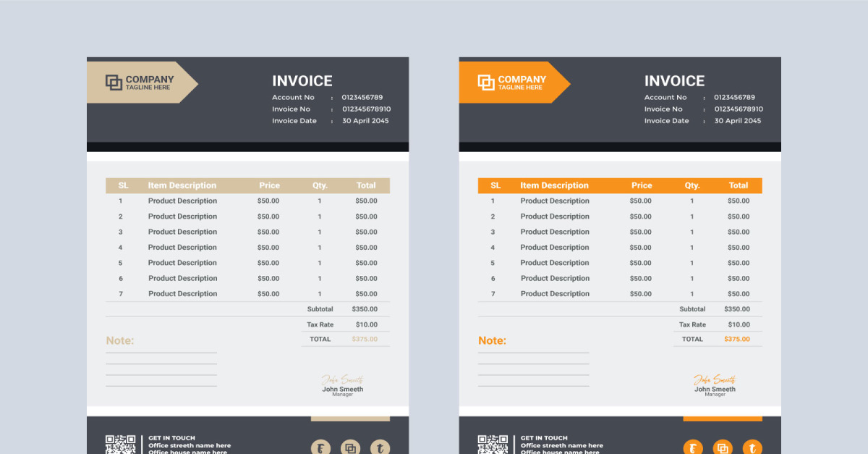Click the orange Twitter icon in right footer
Screen dimensions: 868x454
[751, 447]
